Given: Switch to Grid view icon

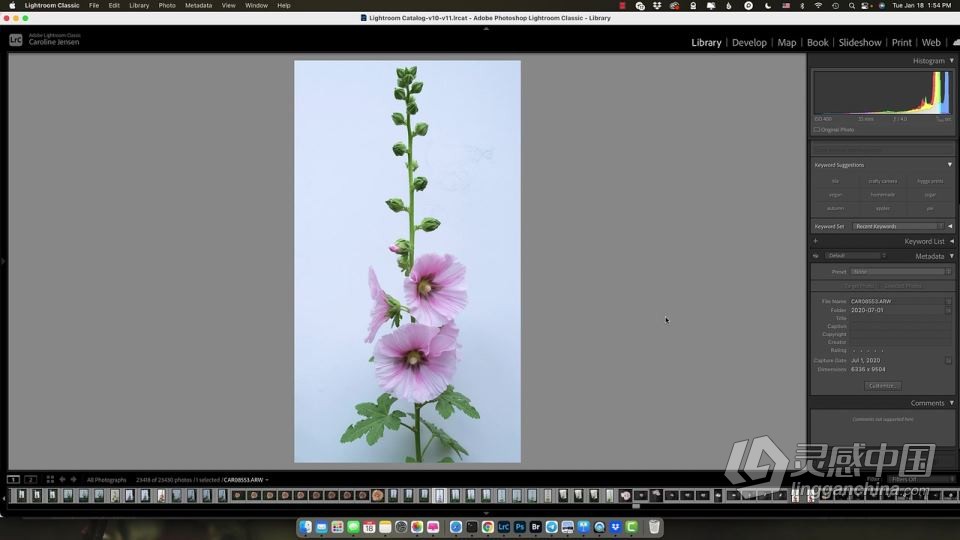Looking at the screenshot, I should pos(50,479).
